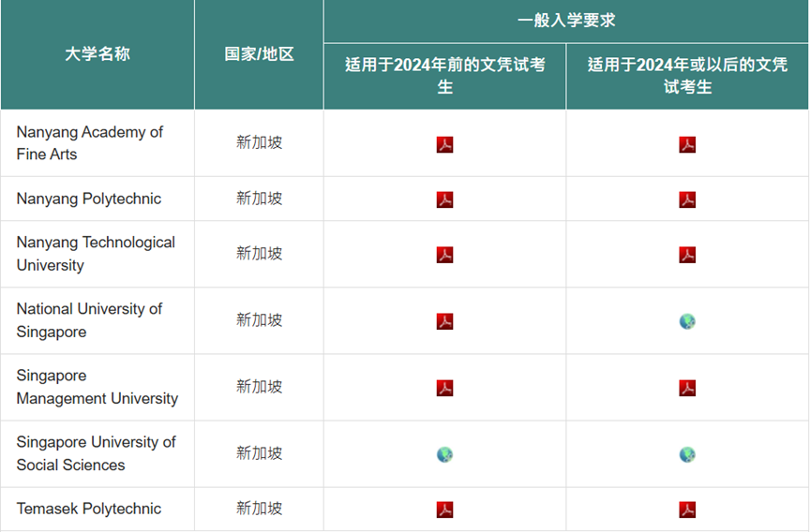Open Nanyang Technological University pre-2024 PDF
The image size is (810, 532).
pos(444,255)
